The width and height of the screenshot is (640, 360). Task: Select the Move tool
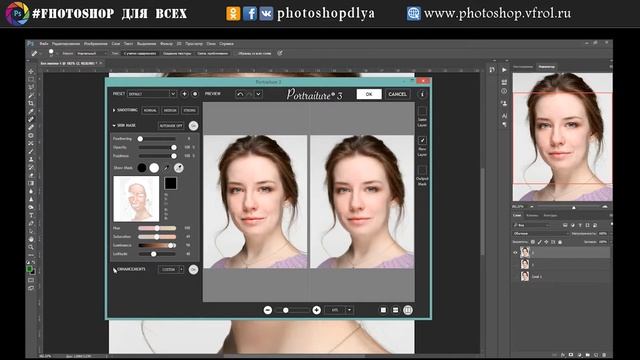(x=31, y=71)
